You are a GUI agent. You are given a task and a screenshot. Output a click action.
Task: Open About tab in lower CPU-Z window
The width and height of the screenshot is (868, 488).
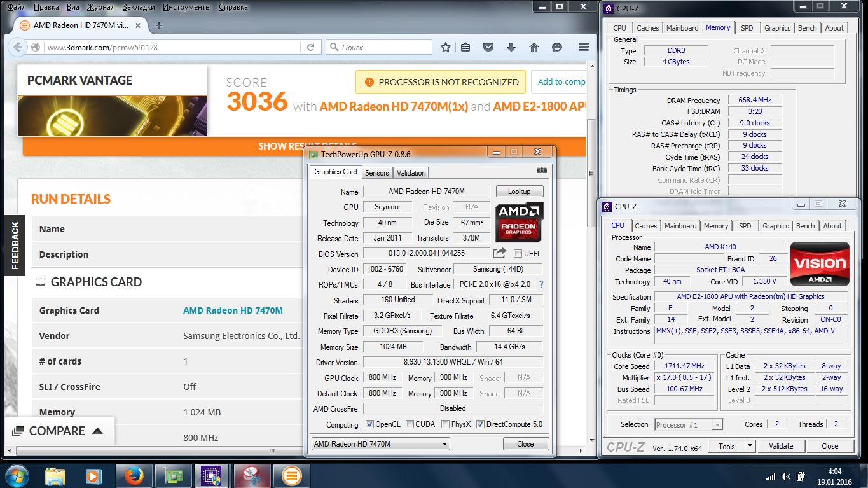click(x=832, y=226)
